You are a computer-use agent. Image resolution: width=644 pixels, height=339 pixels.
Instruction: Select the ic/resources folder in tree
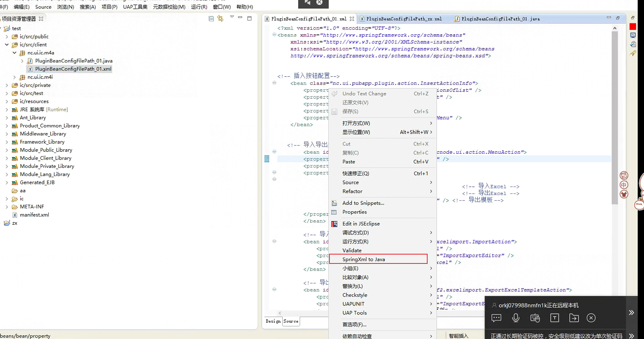coord(34,102)
